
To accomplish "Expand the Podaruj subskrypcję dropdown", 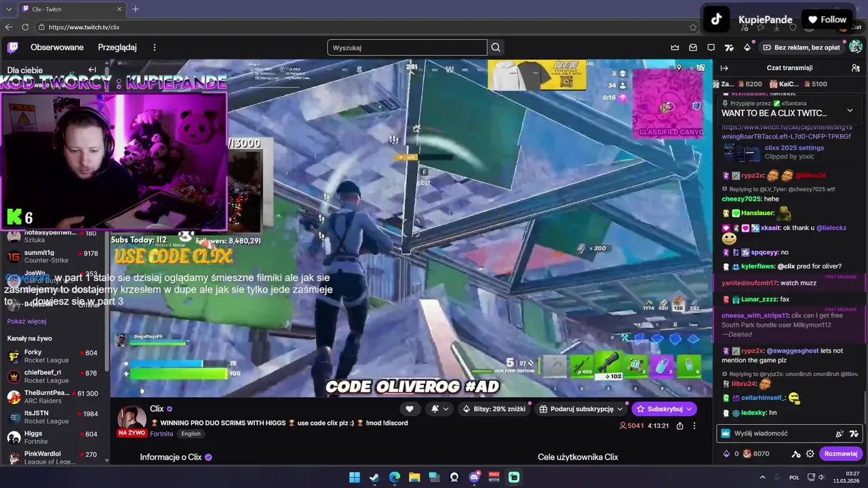I will pos(581,409).
